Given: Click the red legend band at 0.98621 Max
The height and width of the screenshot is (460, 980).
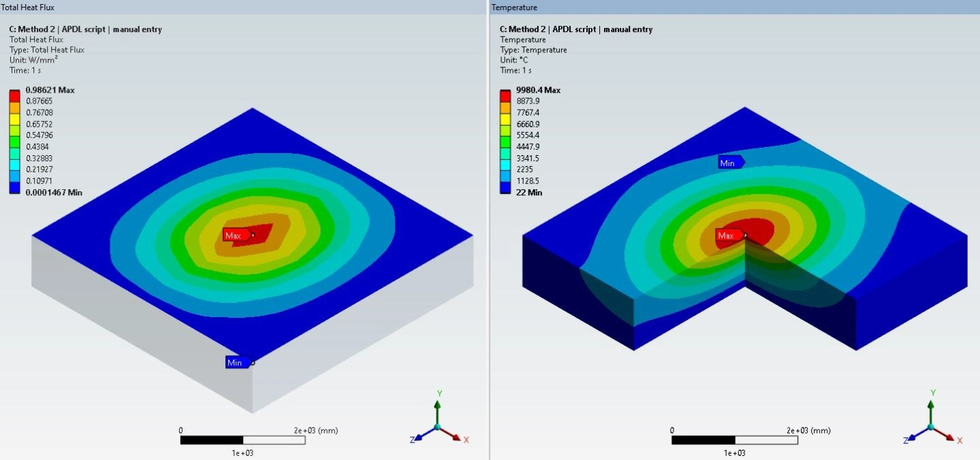Looking at the screenshot, I should [x=15, y=95].
